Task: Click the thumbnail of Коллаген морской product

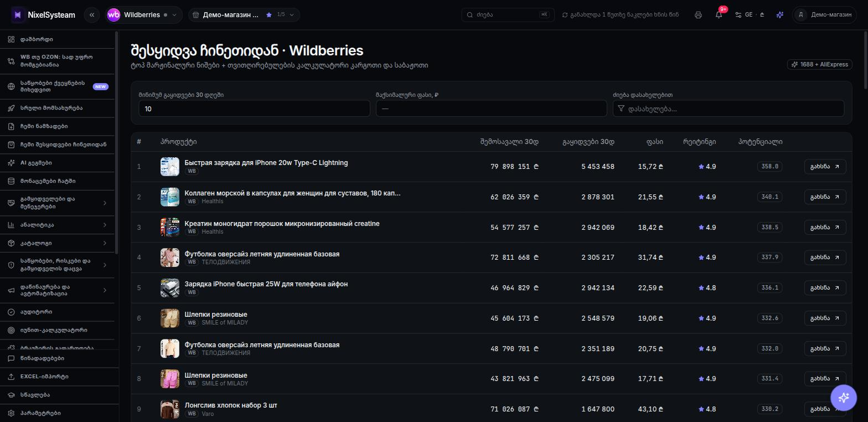Action: [170, 197]
